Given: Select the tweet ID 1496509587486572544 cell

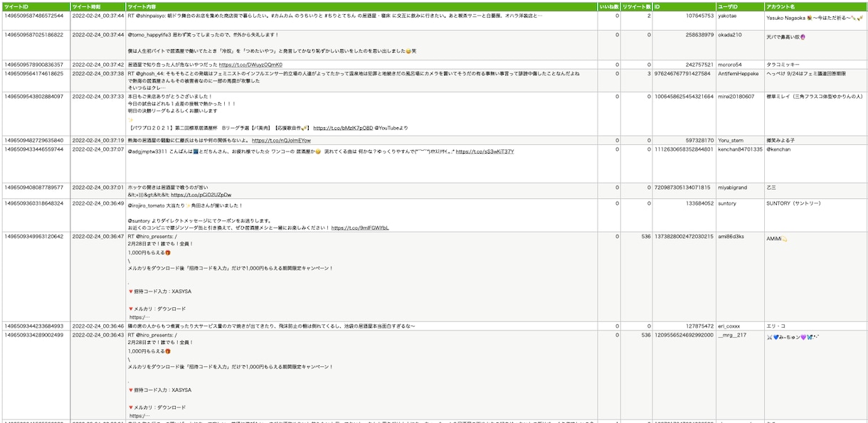Looking at the screenshot, I should click(36, 21).
